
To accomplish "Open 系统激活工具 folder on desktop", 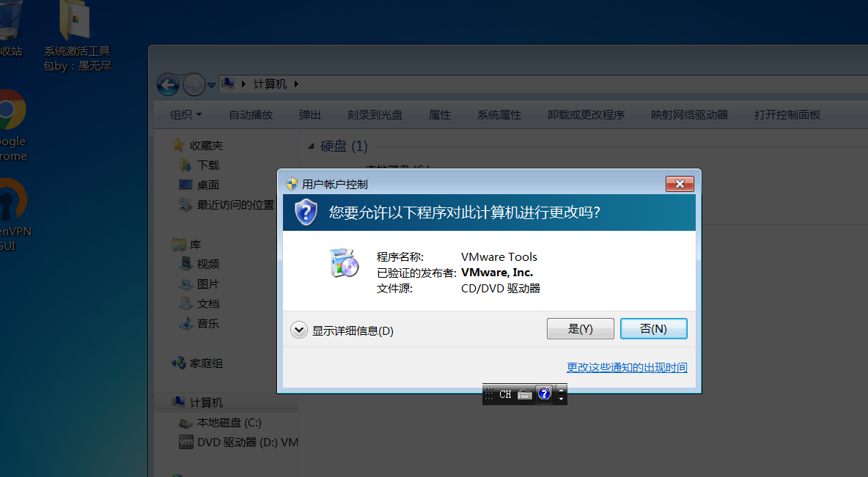I will click(77, 37).
